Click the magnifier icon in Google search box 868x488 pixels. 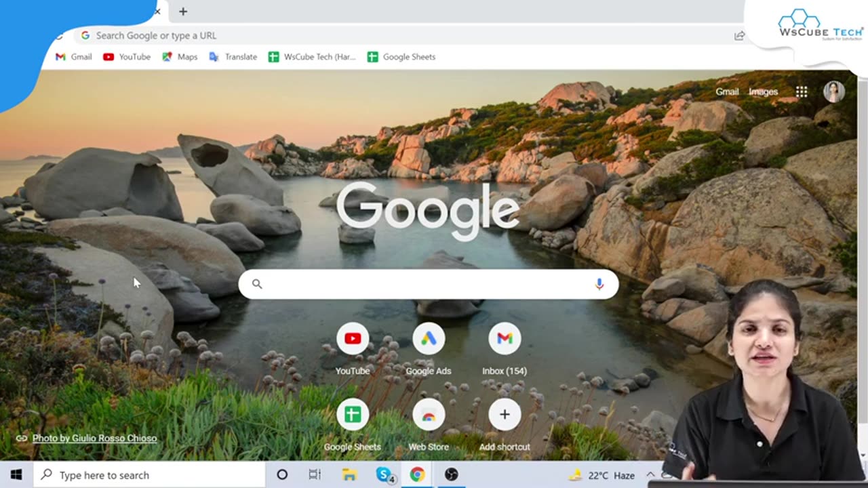pyautogui.click(x=257, y=284)
